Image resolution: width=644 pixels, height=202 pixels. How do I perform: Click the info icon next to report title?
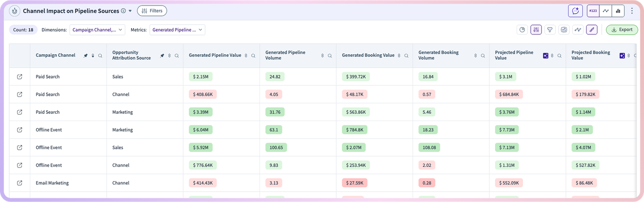tap(123, 11)
